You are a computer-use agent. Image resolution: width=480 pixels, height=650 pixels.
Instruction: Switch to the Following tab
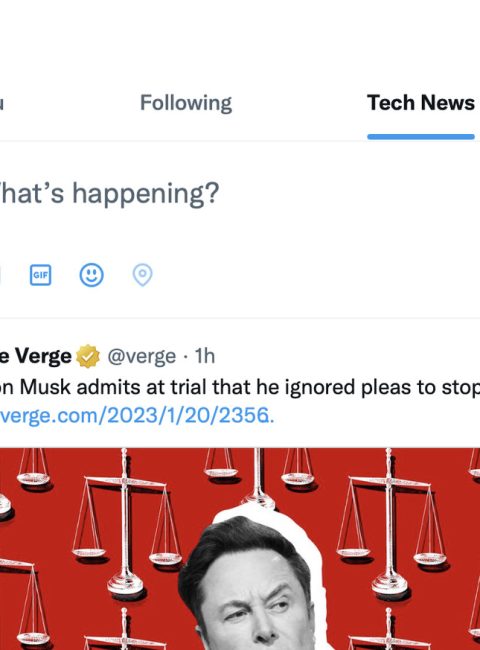point(186,103)
